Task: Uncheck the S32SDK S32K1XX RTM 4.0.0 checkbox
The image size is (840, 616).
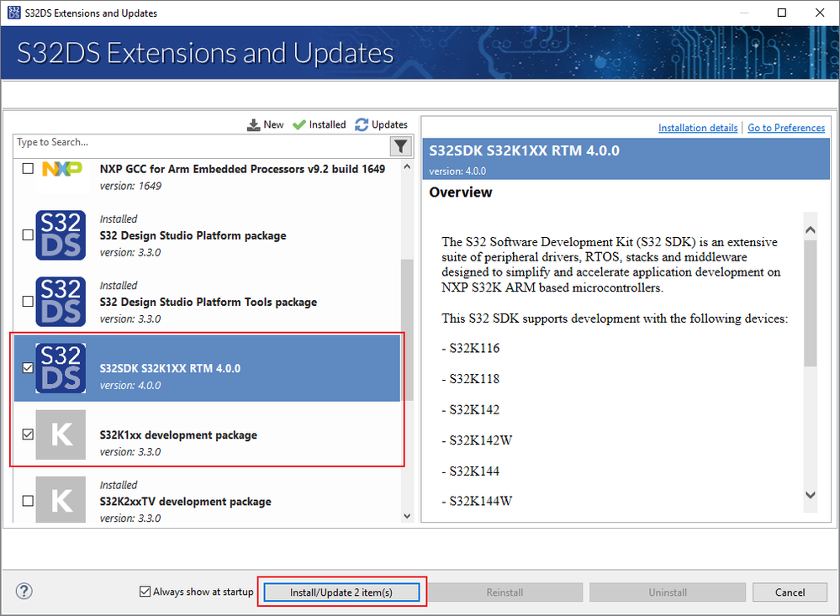Action: point(28,368)
